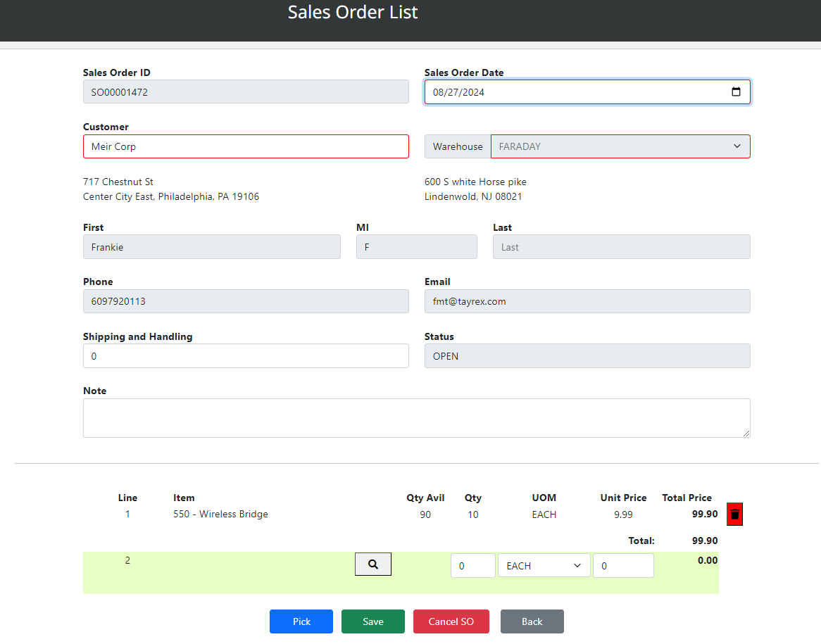Click the customer address 717 Chestnut St
Viewport: 821px width, 644px height.
click(118, 182)
